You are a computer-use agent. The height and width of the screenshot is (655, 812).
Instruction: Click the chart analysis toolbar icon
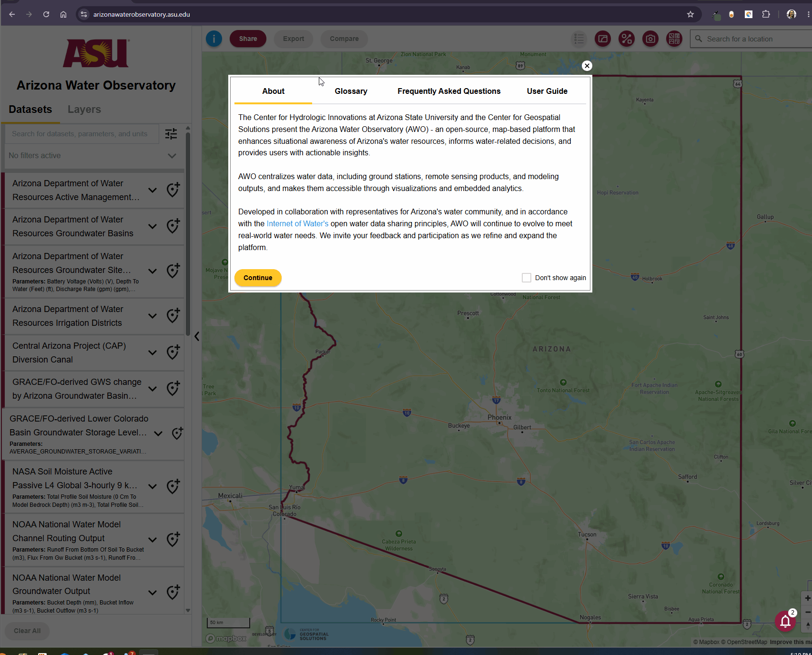point(603,39)
